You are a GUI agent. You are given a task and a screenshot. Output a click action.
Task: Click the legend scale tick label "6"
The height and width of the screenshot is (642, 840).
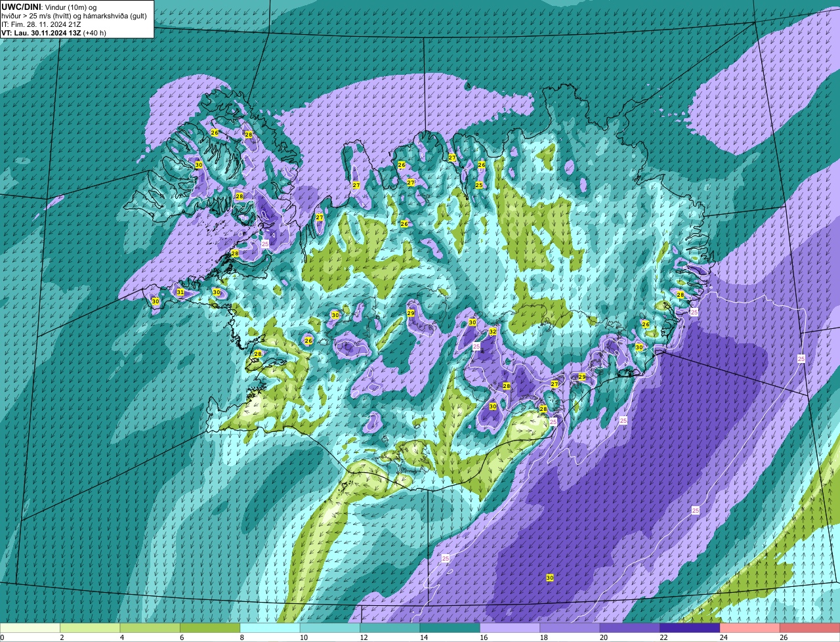182,637
